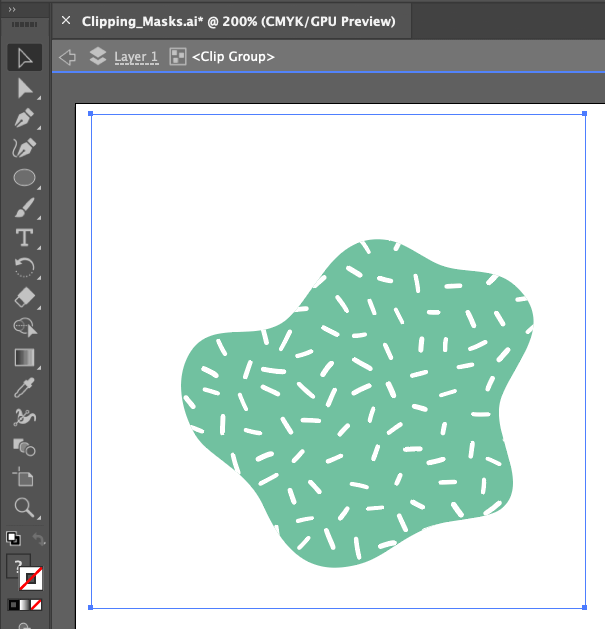Collapse the toolbar with double-arrow
Viewport: 605px width, 629px height.
point(12,10)
